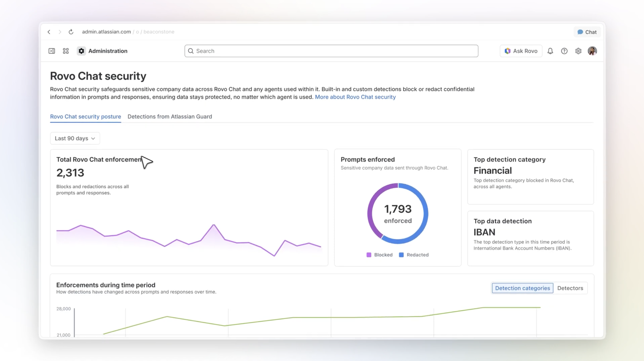Click the Chat bubble icon
Image resolution: width=644 pixels, height=361 pixels.
(x=580, y=32)
